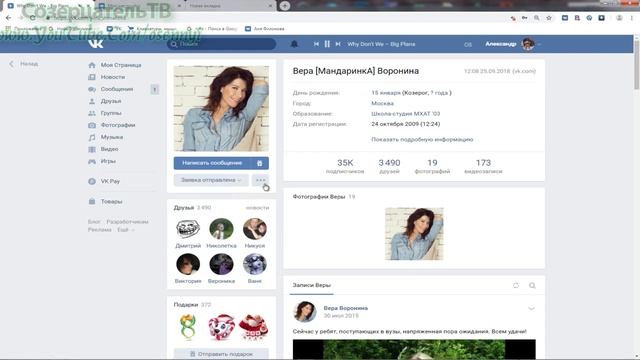Click the Разработчикам footer link
Viewport: 640px width, 360px height.
[x=127, y=222]
